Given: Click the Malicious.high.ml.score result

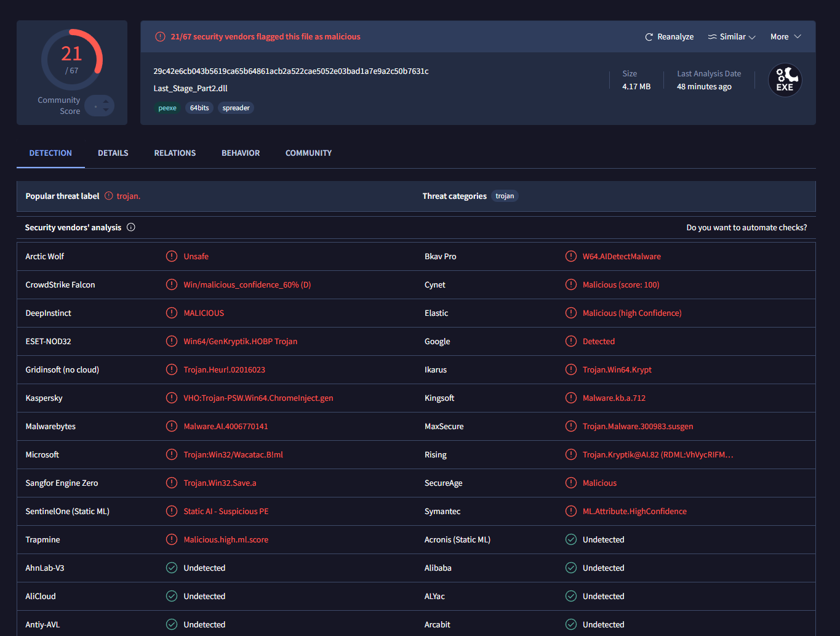Looking at the screenshot, I should 226,539.
